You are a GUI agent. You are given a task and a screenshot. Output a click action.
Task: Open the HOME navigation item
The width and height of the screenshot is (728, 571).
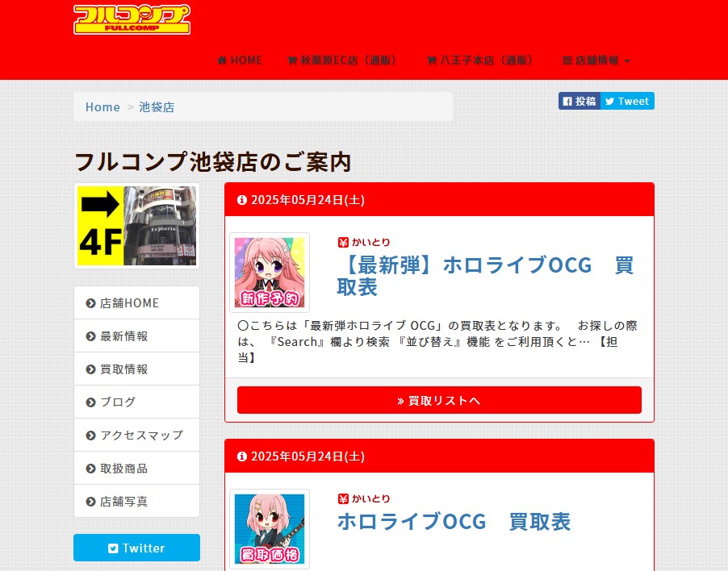pos(240,60)
